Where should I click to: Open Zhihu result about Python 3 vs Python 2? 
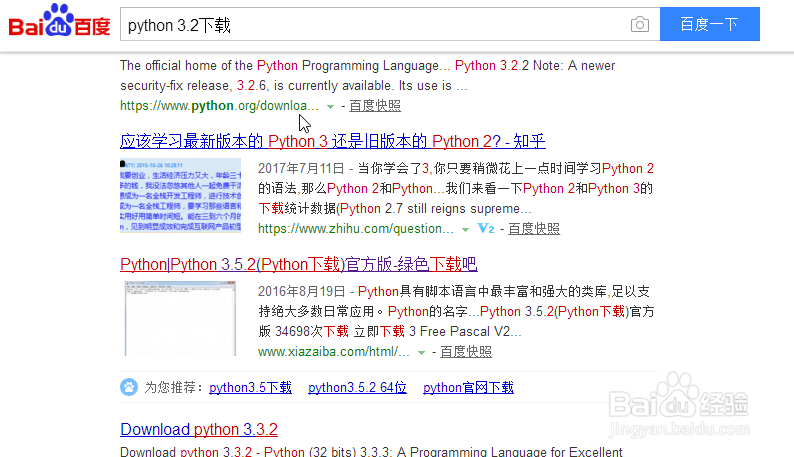[x=333, y=141]
